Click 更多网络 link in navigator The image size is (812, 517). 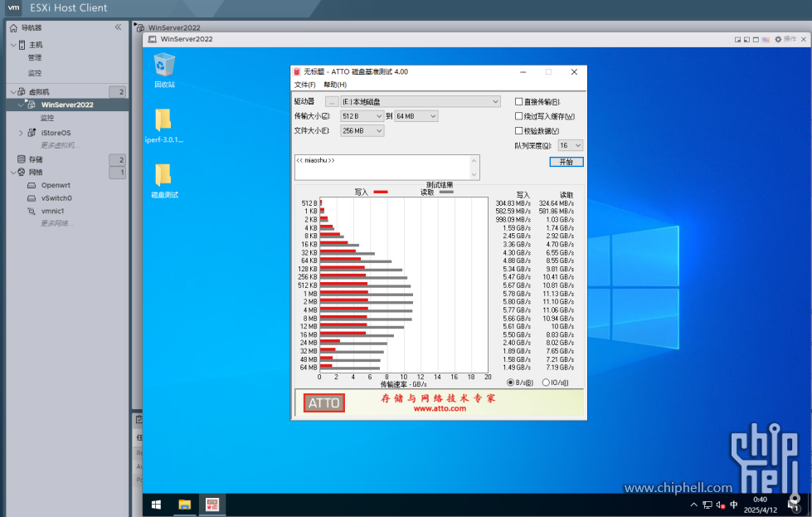click(x=57, y=223)
